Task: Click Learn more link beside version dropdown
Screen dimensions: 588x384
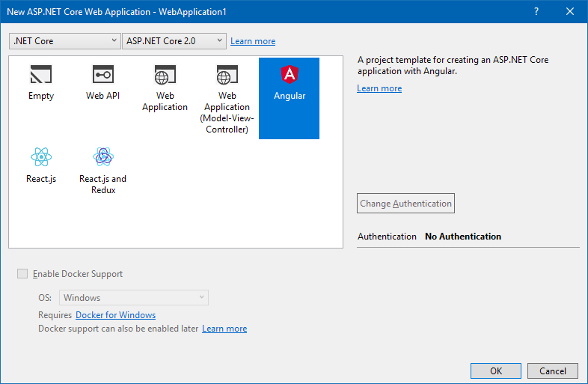Action: (253, 41)
